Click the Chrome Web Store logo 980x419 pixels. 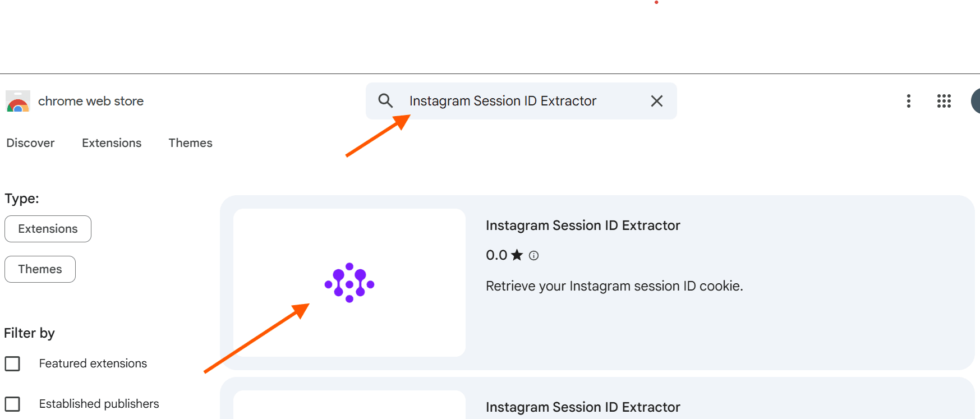[x=17, y=101]
